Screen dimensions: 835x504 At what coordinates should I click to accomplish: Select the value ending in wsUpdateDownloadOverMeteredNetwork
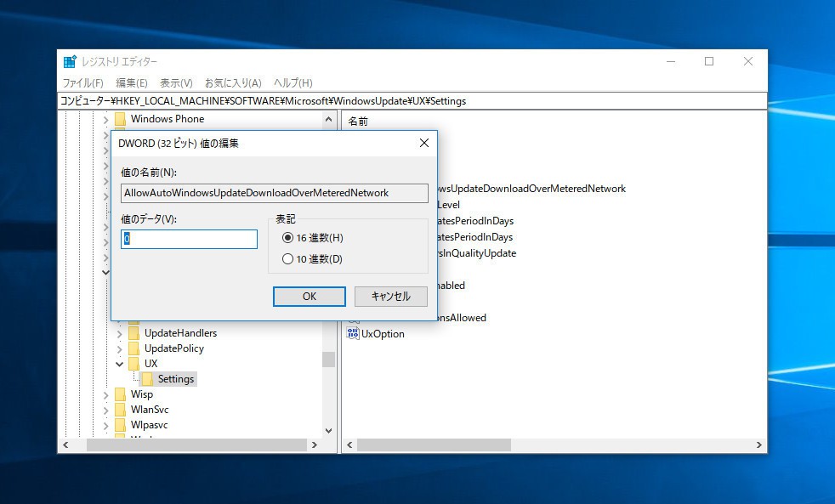coord(531,189)
